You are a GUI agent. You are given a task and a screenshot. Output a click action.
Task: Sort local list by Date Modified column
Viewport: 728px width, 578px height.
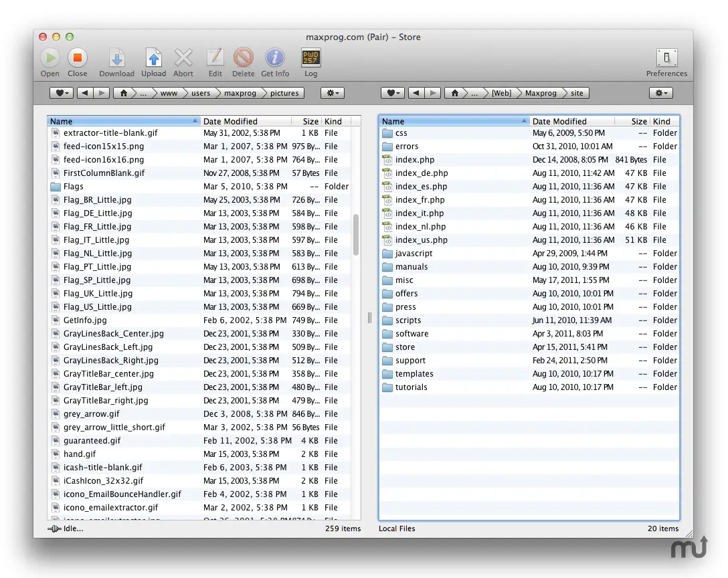[x=572, y=121]
